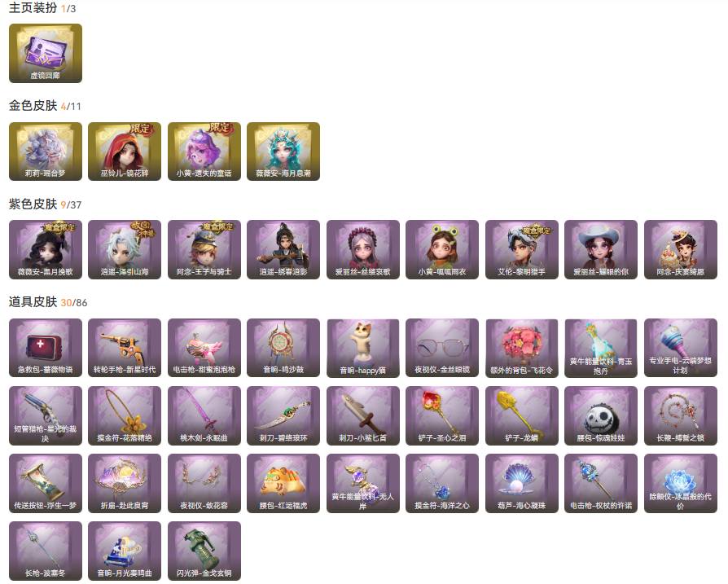Open the 薇薇安-黑月挽歌 purple skin
The image size is (728, 584).
coord(46,250)
